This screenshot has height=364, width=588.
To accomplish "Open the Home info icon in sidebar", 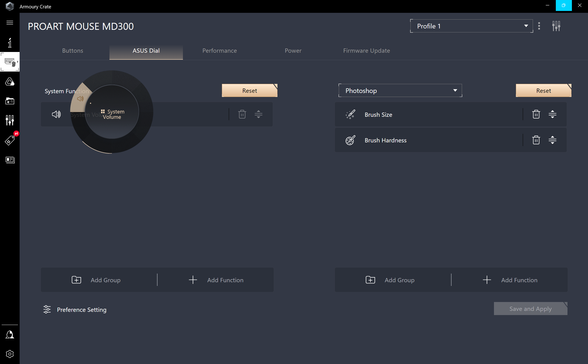I will click(x=10, y=43).
